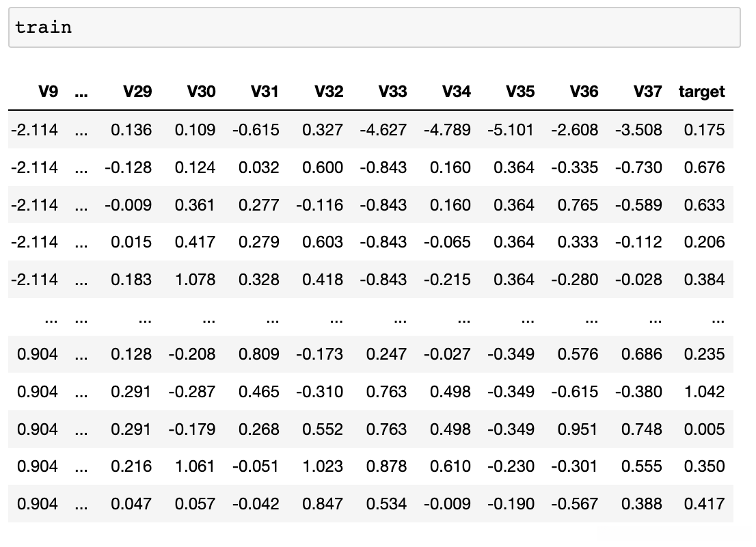Click the target value 1.042
Screen dimensions: 756x547
[704, 392]
